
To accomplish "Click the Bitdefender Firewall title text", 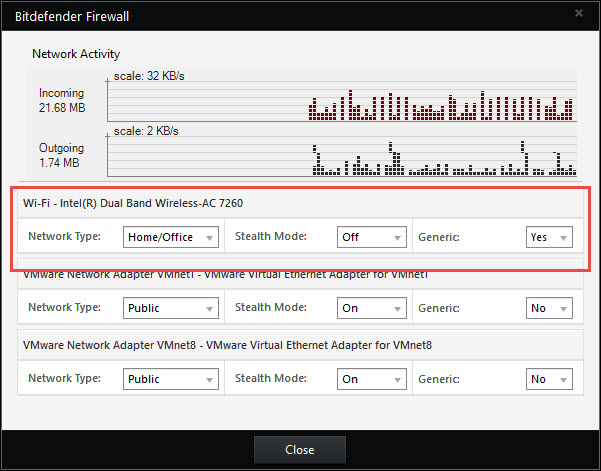I will 72,16.
